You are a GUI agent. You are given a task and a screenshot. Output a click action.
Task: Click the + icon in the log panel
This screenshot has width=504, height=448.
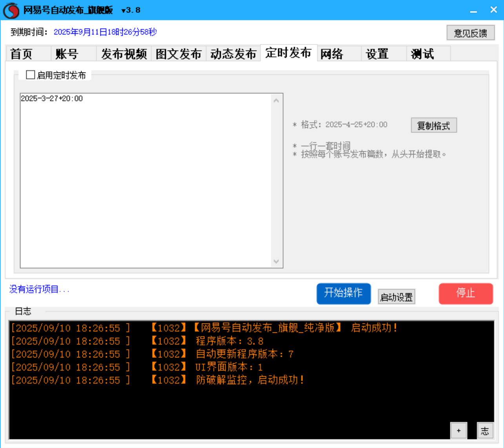[x=459, y=430]
